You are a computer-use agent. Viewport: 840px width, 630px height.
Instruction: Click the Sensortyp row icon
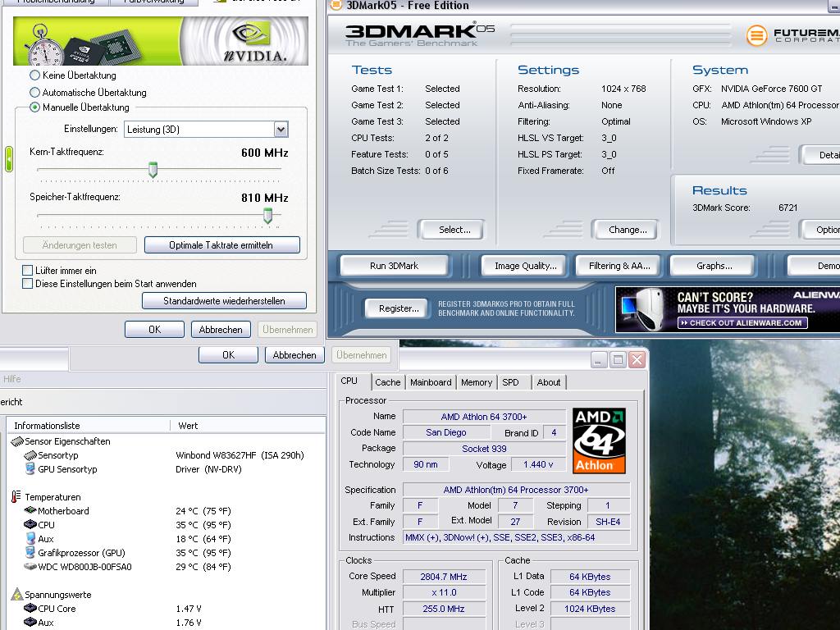[30, 455]
